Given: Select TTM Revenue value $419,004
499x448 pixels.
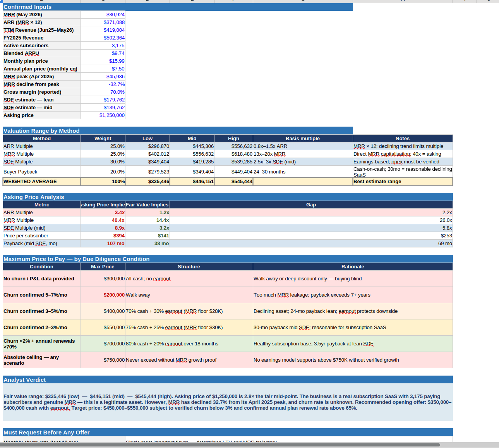Looking at the screenshot, I should 103,30.
